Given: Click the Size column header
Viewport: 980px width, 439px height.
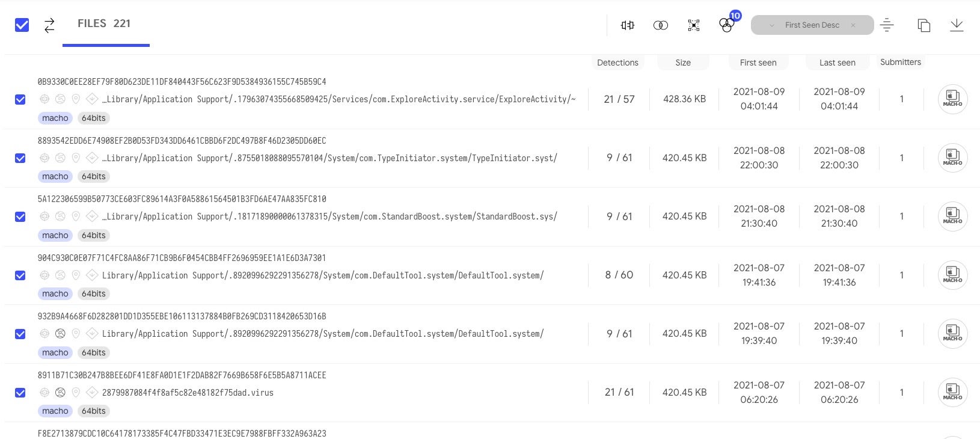Looking at the screenshot, I should pos(683,63).
